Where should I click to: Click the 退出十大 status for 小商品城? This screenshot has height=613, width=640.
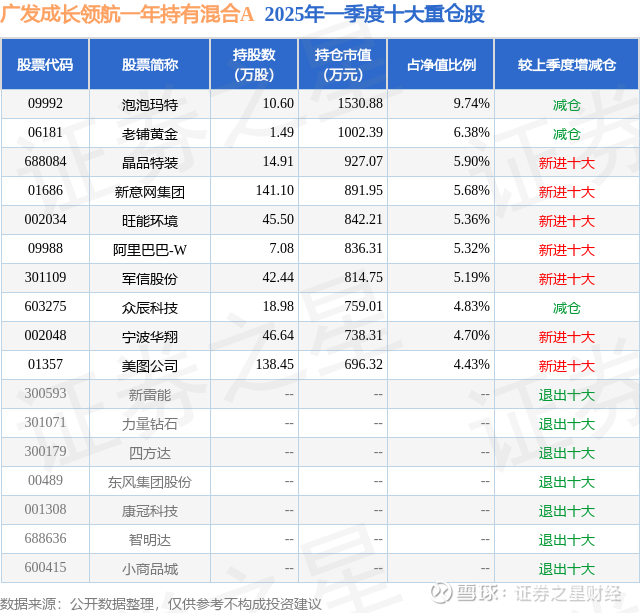click(x=567, y=569)
